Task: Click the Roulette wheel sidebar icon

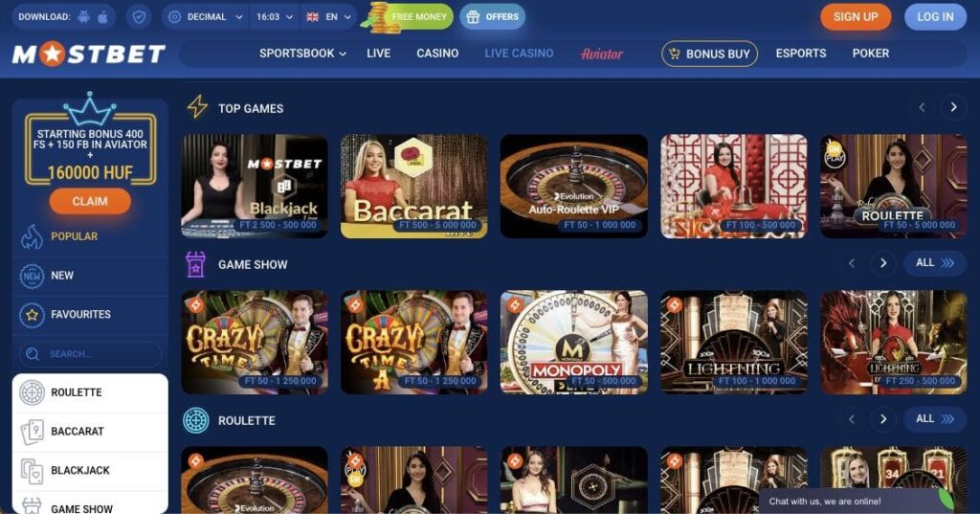Action: coord(32,392)
